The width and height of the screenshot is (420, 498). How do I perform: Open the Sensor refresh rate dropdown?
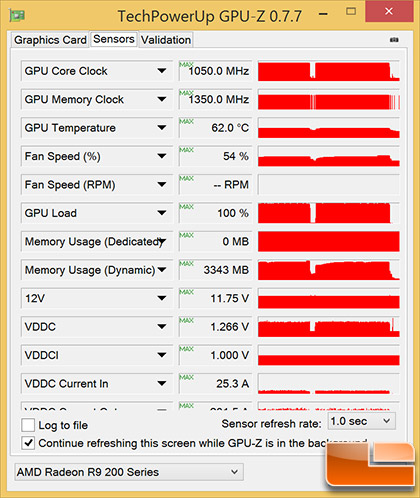361,421
